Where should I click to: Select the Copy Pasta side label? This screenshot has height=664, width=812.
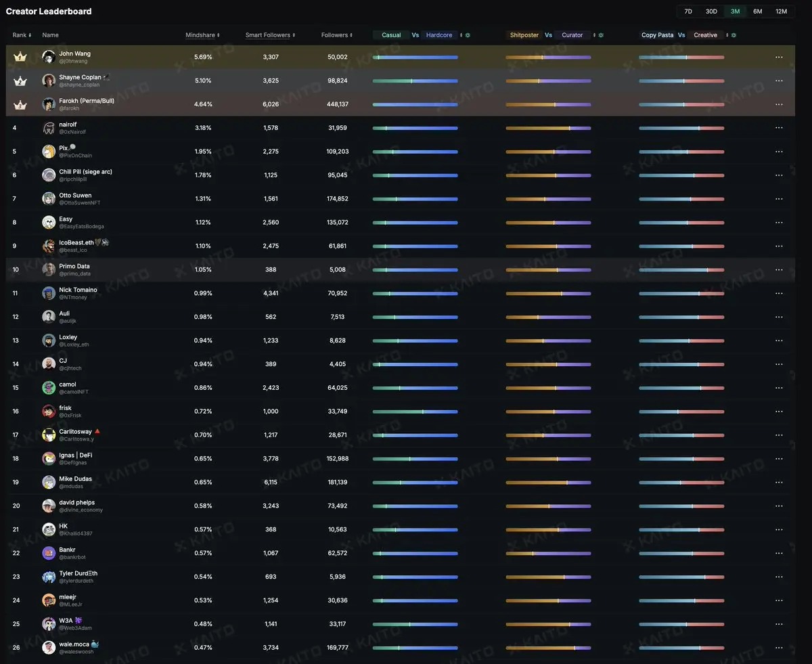[x=658, y=35]
